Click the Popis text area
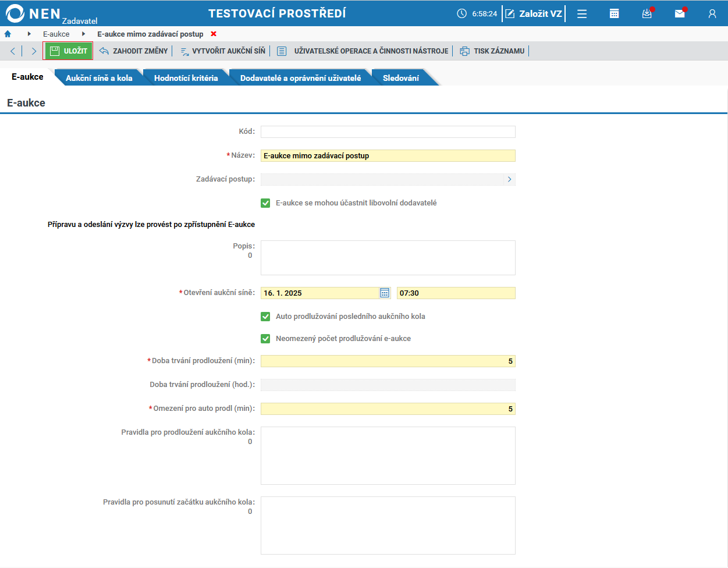The image size is (728, 568). coord(388,258)
